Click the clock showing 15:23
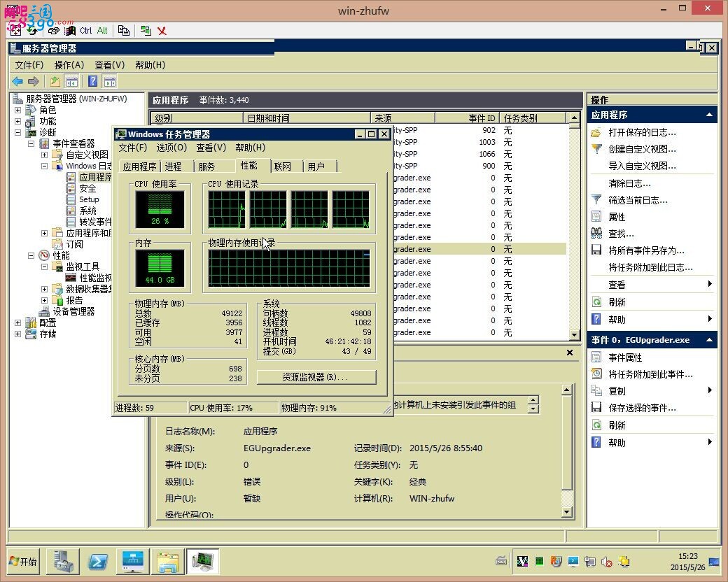This screenshot has width=728, height=582. coord(687,556)
